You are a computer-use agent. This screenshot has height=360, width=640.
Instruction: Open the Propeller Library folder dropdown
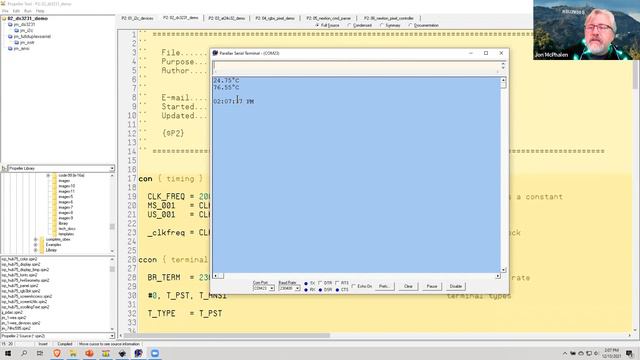click(x=112, y=169)
